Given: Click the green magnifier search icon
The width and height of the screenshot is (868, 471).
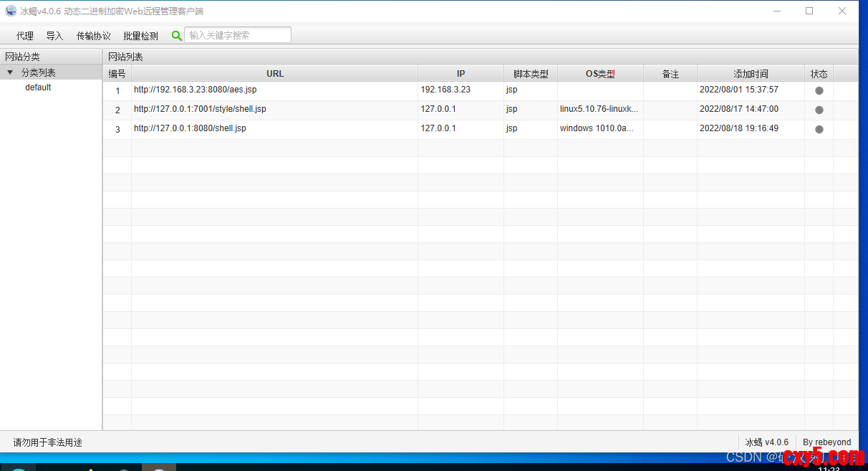Looking at the screenshot, I should click(177, 36).
